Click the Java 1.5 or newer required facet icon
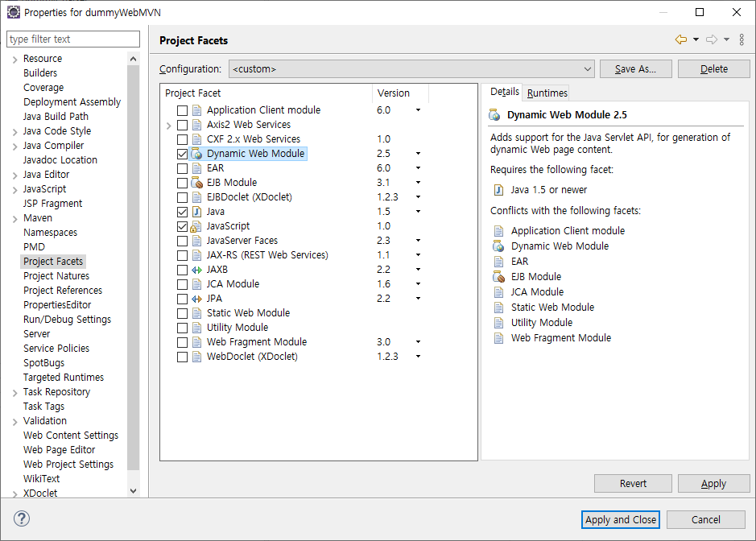 coord(498,190)
